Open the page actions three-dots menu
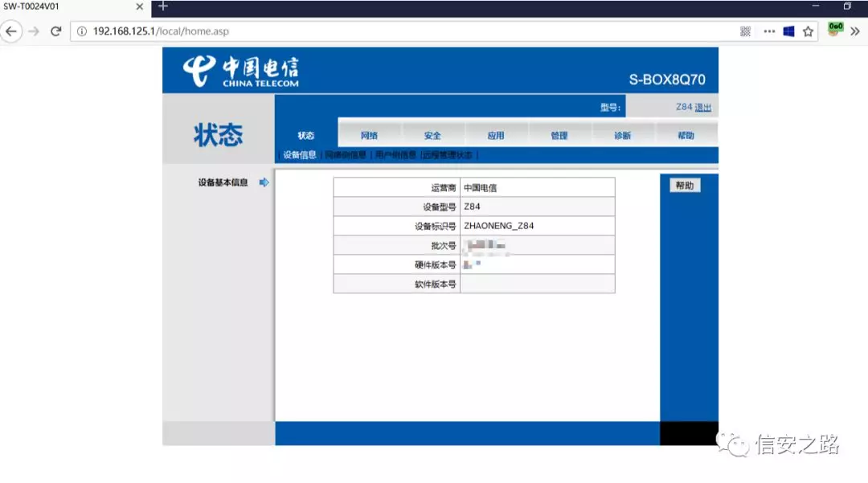Viewport: 868px width, 483px height. pos(769,31)
